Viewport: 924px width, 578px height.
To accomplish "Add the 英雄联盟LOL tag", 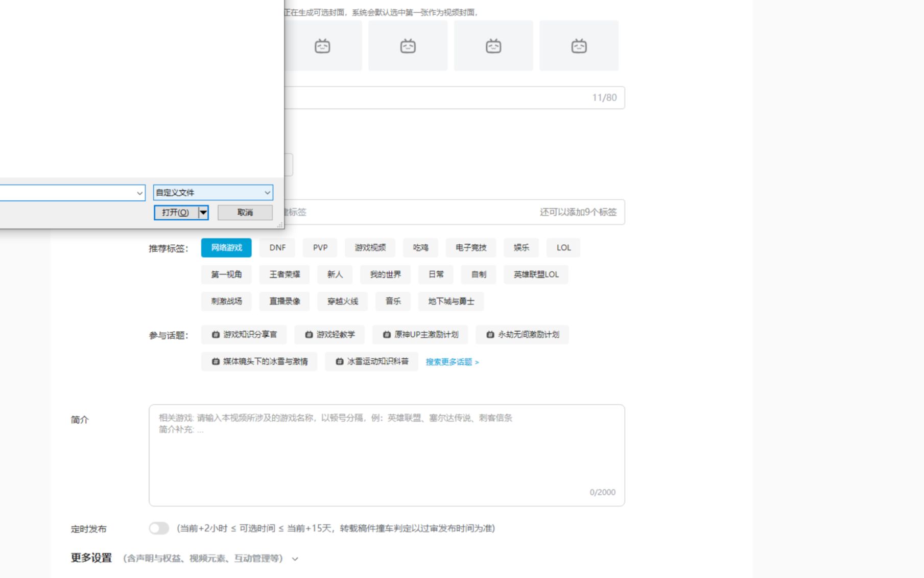I will coord(536,274).
